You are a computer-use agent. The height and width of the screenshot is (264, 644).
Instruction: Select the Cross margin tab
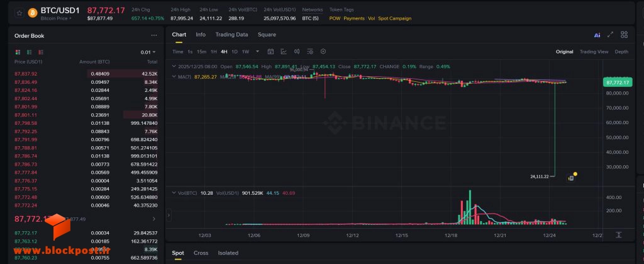(201, 253)
